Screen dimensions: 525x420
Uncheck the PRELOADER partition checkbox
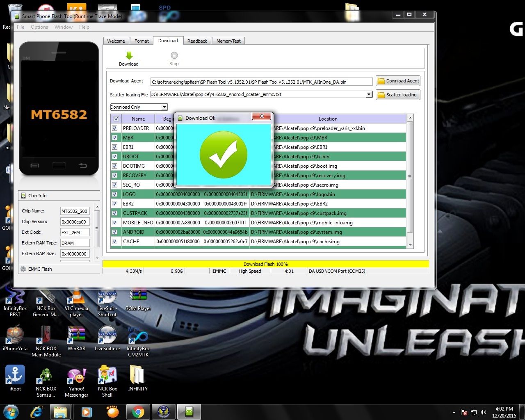point(115,128)
